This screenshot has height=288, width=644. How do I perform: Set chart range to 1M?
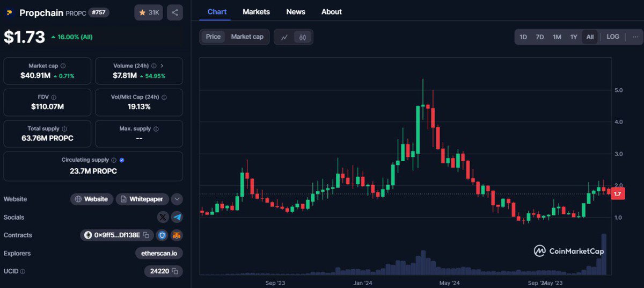coord(557,37)
